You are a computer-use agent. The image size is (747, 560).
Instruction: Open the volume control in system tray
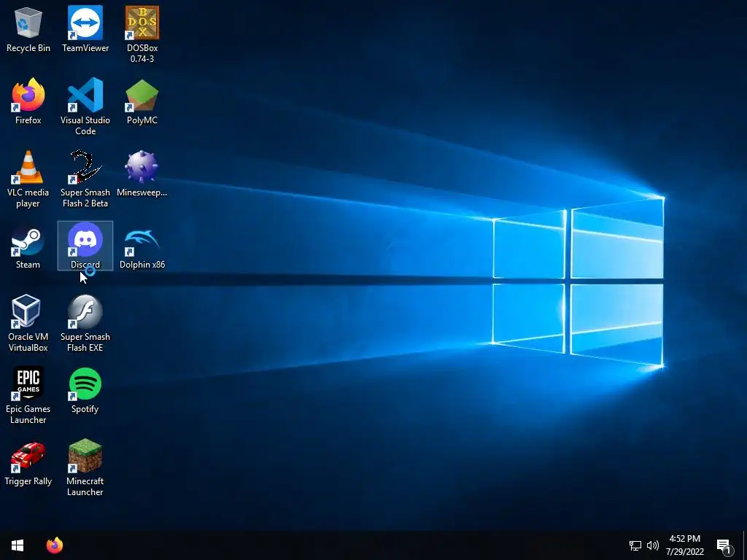coord(653,545)
